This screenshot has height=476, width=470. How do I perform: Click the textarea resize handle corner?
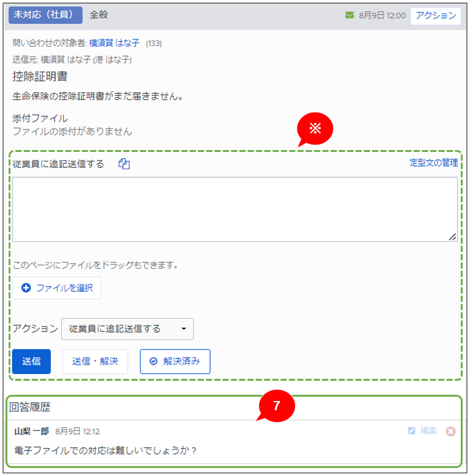[x=452, y=237]
